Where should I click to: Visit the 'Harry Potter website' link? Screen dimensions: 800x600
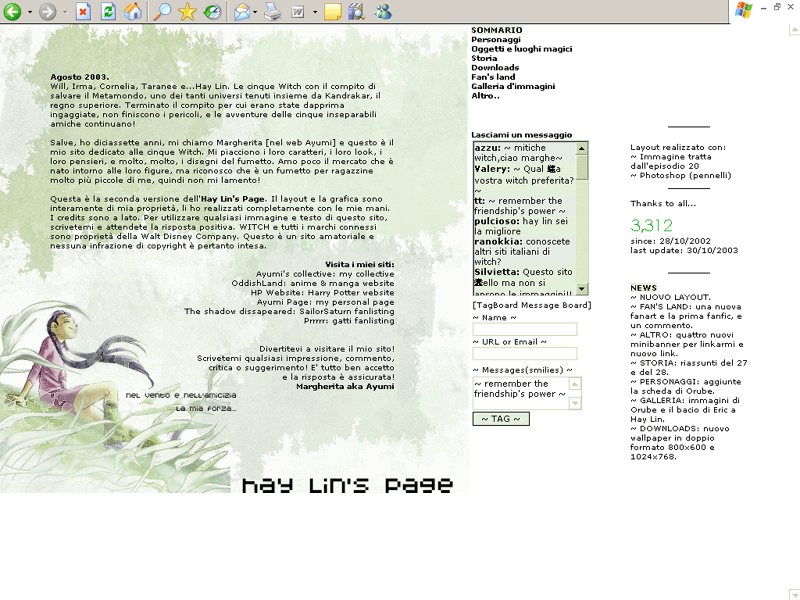pyautogui.click(x=351, y=293)
